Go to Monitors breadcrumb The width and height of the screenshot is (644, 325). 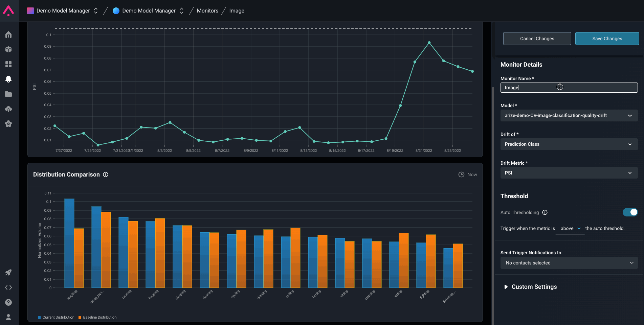(x=207, y=11)
